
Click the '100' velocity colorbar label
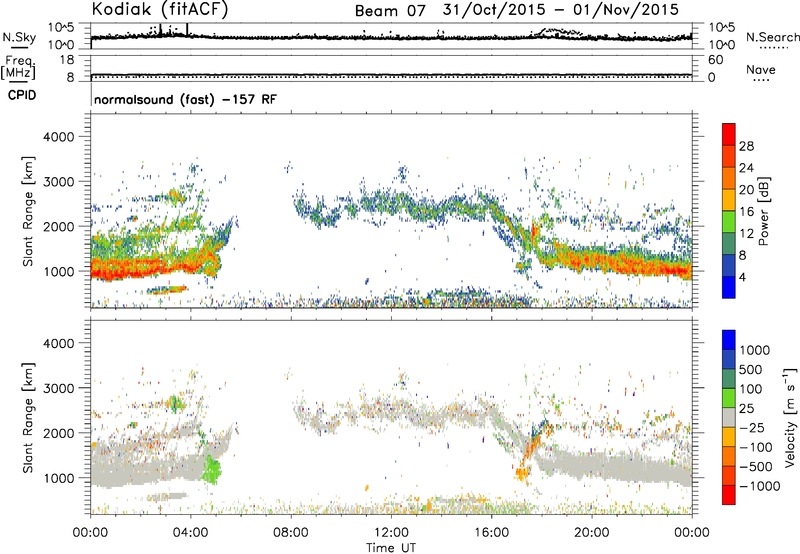753,389
